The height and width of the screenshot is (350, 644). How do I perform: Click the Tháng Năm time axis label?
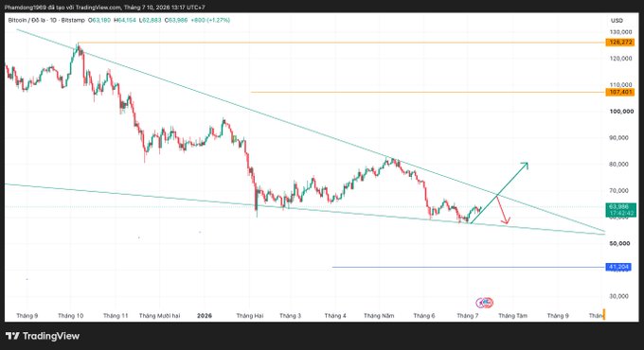coord(379,316)
